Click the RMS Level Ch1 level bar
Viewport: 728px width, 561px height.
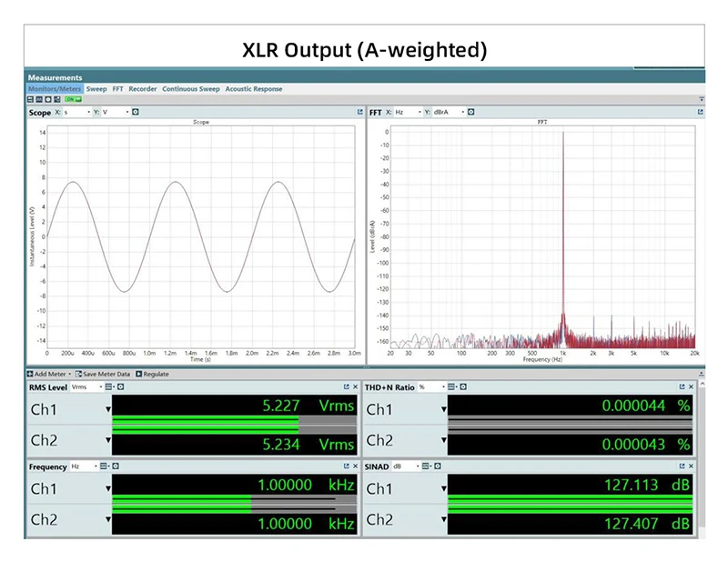(235, 419)
